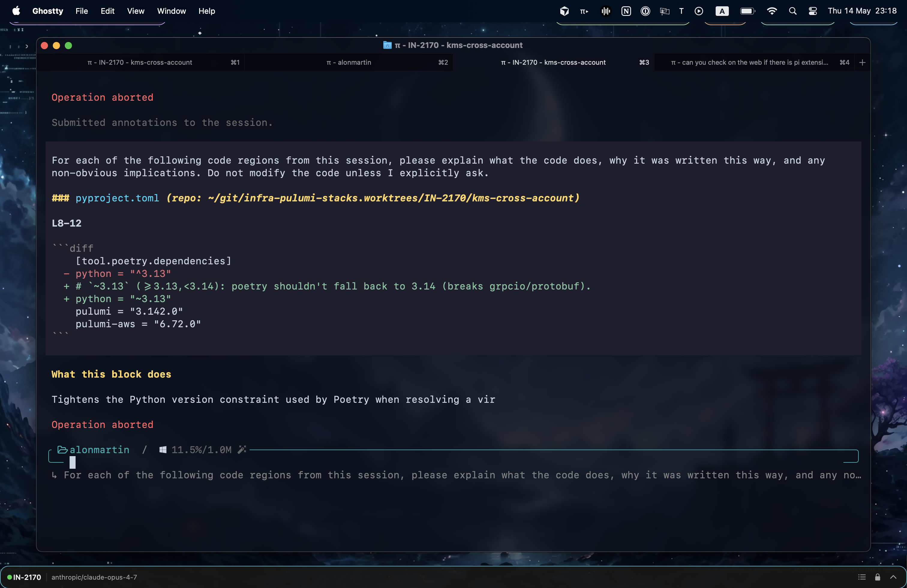Click the circled play icon in menu bar
The image size is (907, 588).
(x=699, y=11)
